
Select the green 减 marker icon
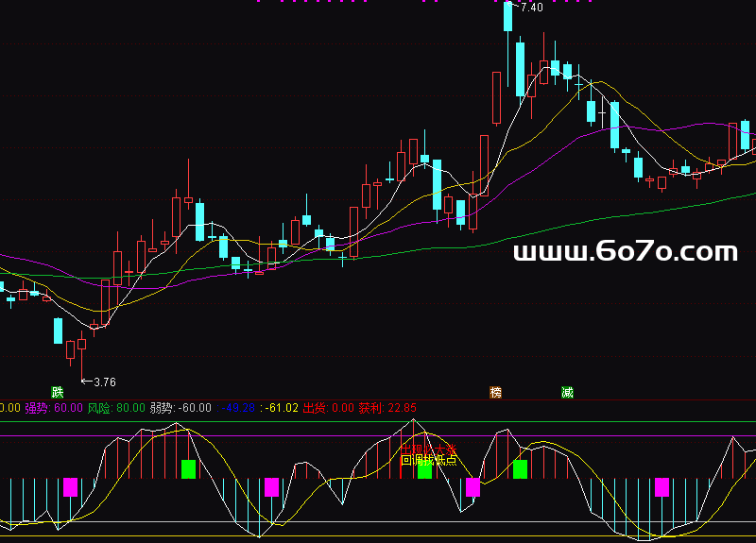(567, 392)
